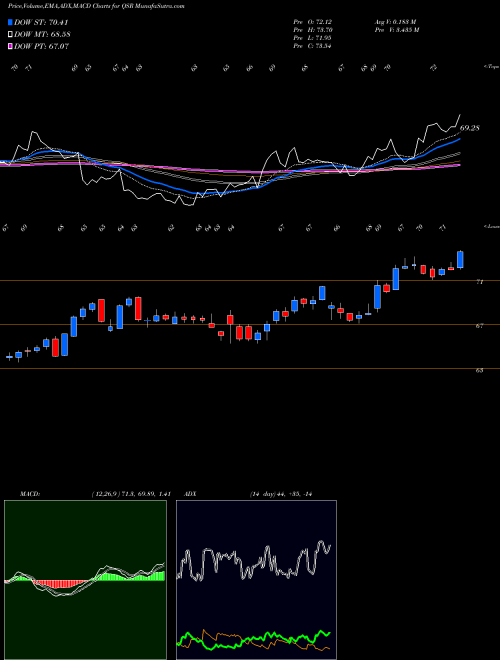Click the MACD panel title label

[30, 494]
